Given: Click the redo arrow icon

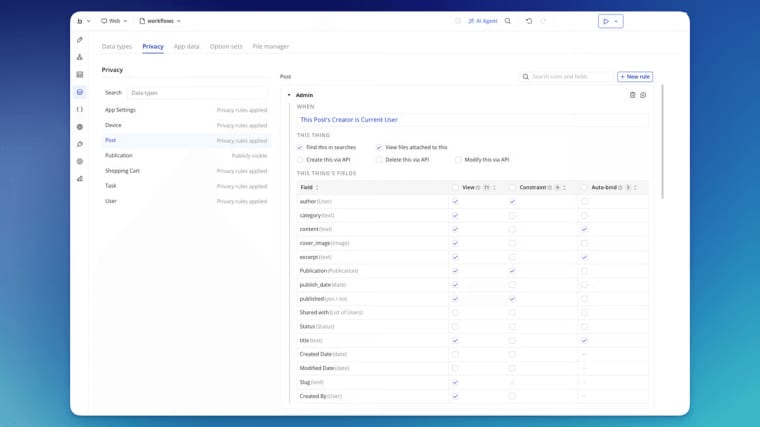Looking at the screenshot, I should click(543, 21).
